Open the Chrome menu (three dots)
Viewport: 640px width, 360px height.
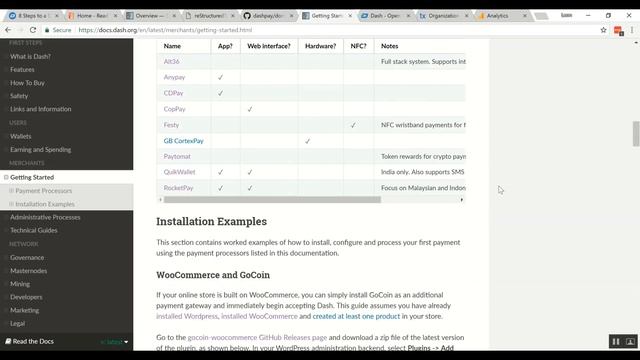coord(632,30)
